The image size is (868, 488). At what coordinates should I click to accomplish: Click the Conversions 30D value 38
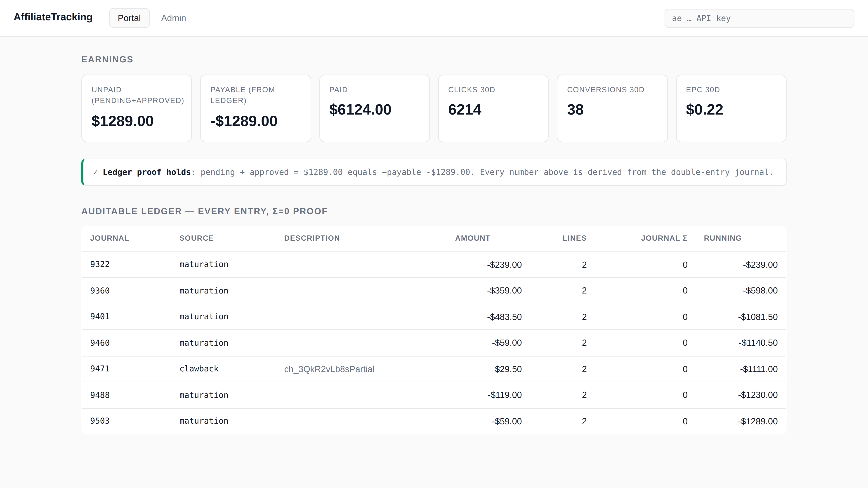point(575,109)
